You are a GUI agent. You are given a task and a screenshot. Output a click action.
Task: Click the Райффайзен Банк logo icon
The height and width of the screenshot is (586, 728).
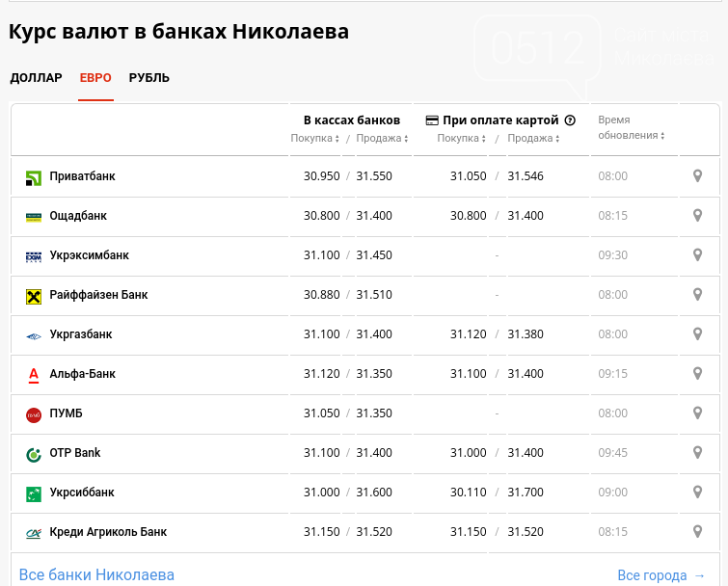point(34,297)
